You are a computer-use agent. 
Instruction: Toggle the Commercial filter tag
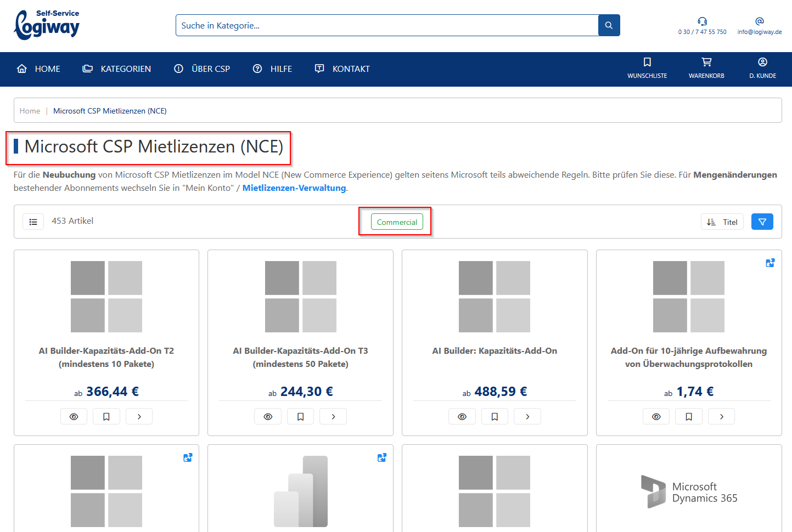(x=397, y=222)
